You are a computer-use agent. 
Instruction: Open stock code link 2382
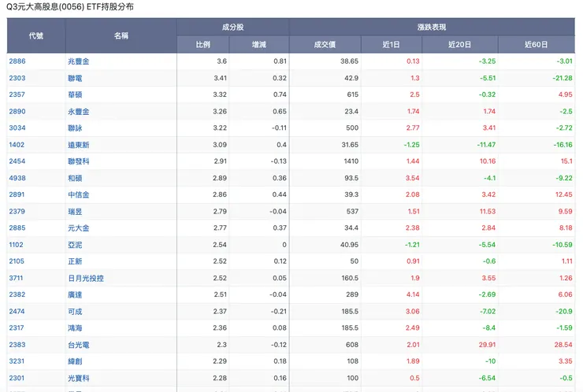click(x=17, y=294)
